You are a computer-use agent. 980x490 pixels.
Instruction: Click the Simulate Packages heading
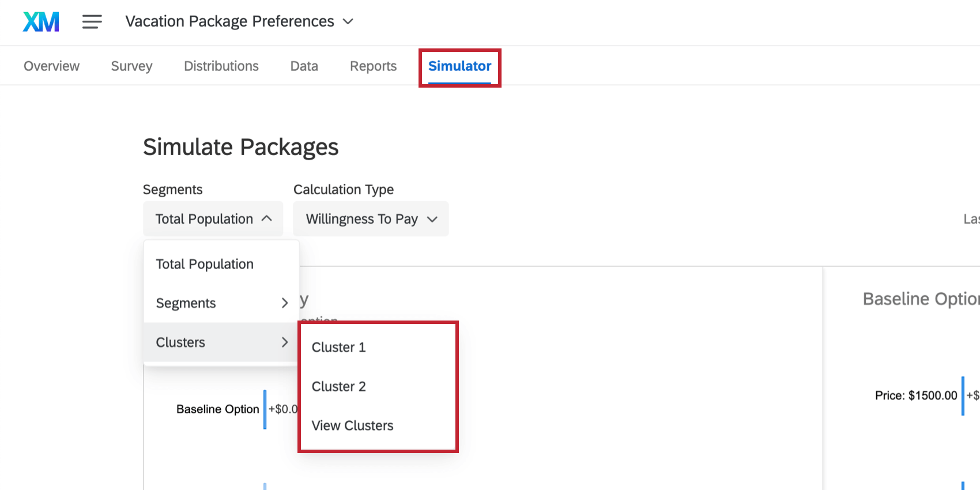pos(240,147)
